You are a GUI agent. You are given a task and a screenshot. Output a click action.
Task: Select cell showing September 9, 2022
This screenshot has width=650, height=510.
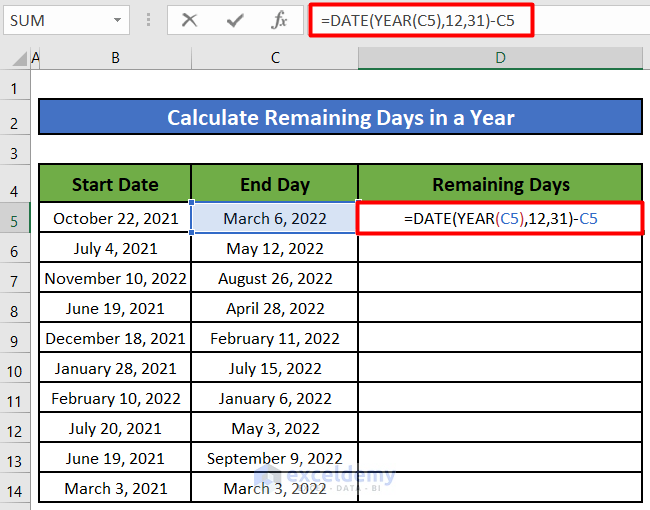pos(275,459)
